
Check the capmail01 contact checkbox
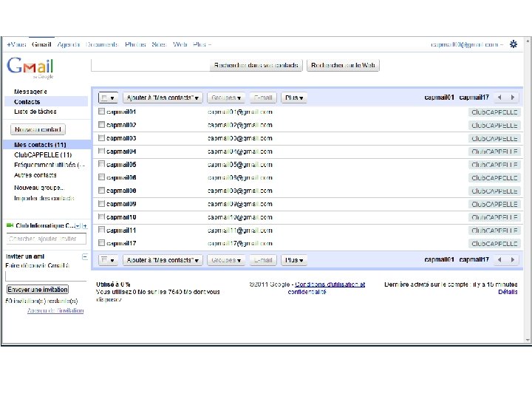(101, 112)
